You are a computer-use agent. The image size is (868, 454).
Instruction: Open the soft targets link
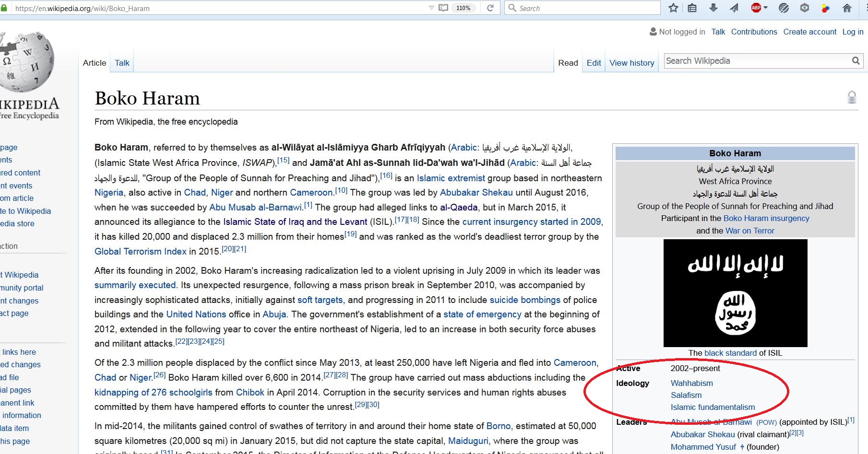tap(320, 300)
